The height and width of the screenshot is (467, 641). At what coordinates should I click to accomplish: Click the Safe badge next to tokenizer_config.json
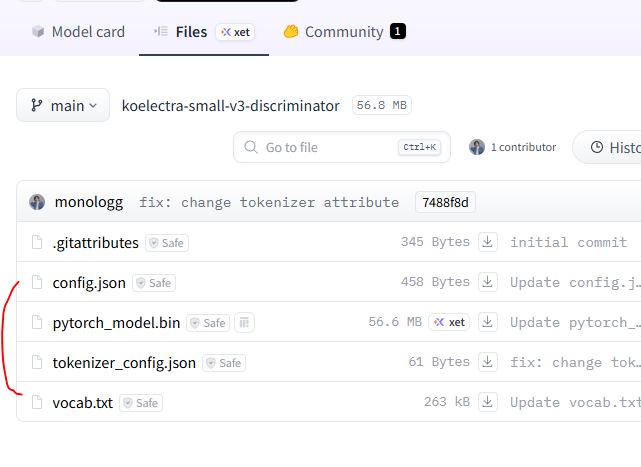pos(224,363)
